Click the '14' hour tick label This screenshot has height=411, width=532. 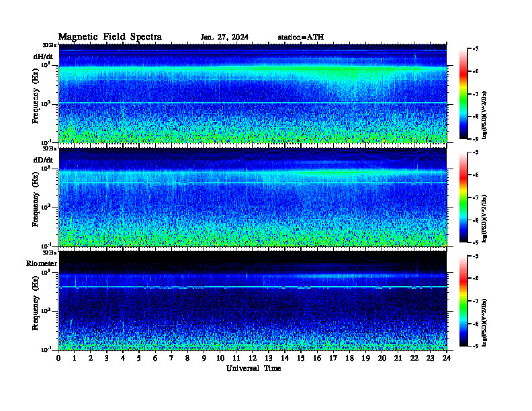(285, 359)
